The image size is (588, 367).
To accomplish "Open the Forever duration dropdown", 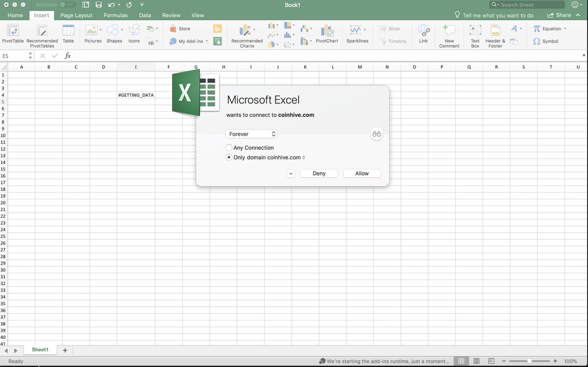I will (251, 134).
